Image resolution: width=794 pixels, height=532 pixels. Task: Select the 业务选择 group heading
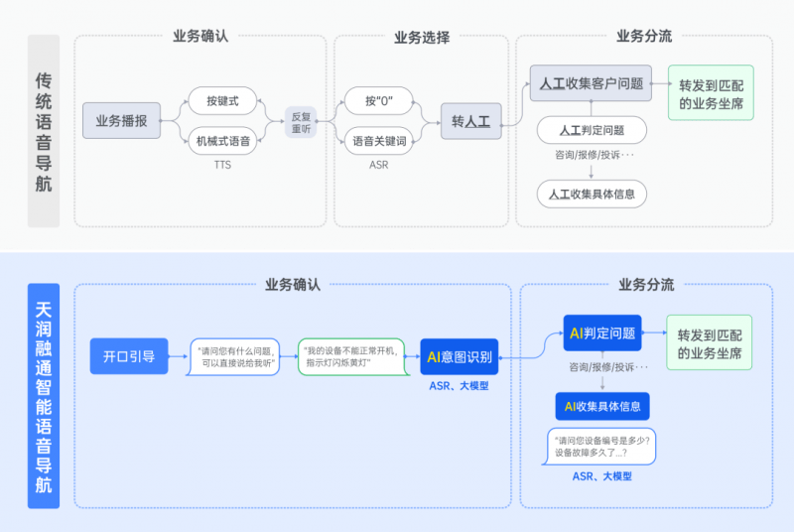coord(422,38)
